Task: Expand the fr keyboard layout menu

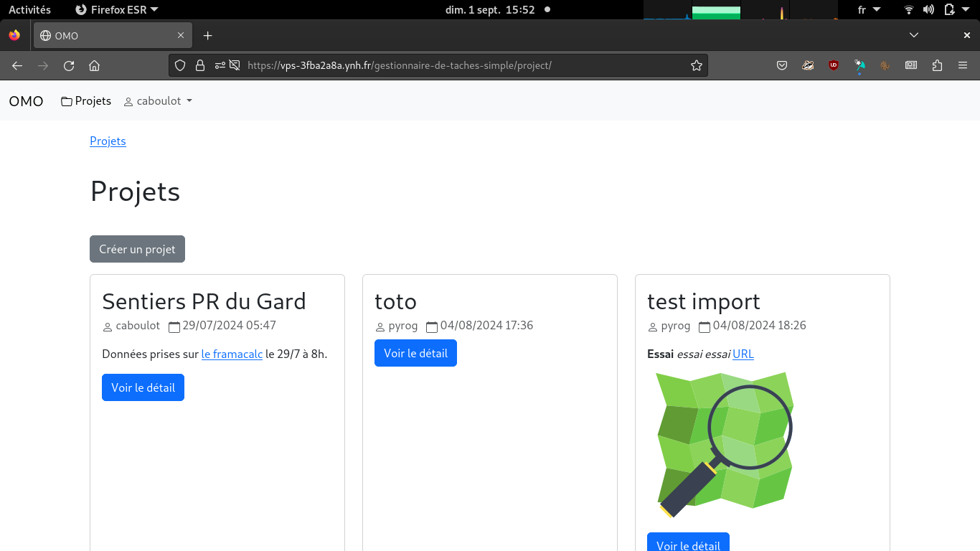Action: click(867, 10)
